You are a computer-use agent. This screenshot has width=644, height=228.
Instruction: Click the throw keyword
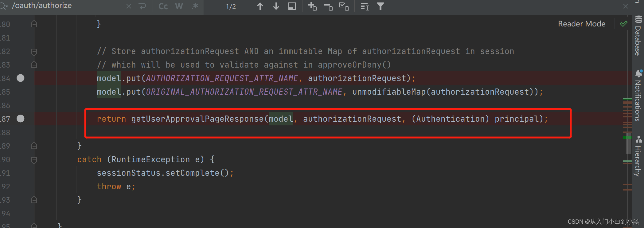tap(109, 187)
